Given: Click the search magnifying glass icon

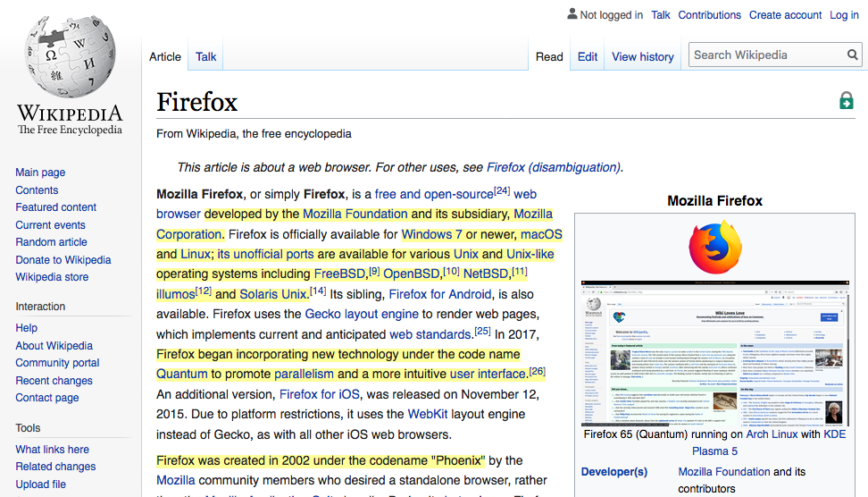Looking at the screenshot, I should (852, 55).
